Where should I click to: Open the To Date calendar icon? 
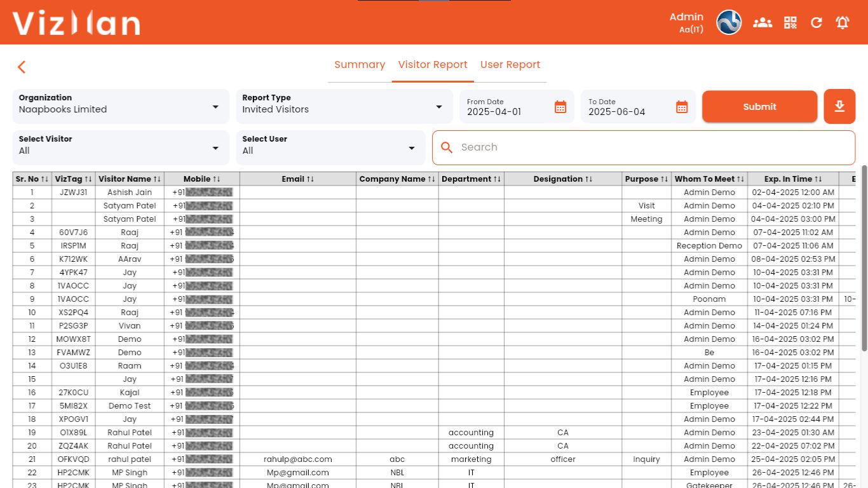[681, 107]
